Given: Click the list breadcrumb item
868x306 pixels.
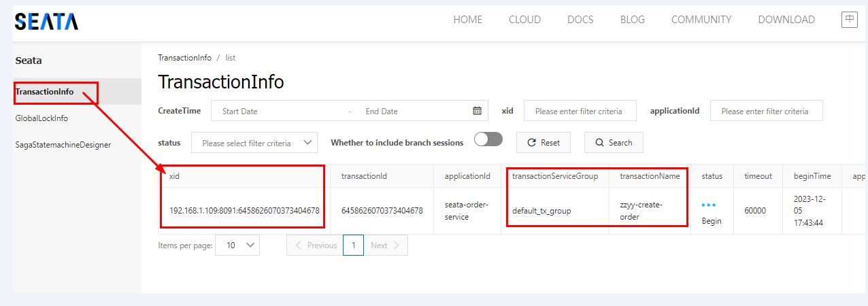Looking at the screenshot, I should pyautogui.click(x=231, y=58).
